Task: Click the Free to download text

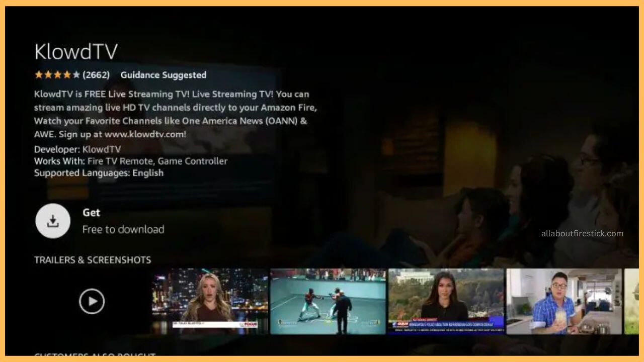Action: click(123, 229)
